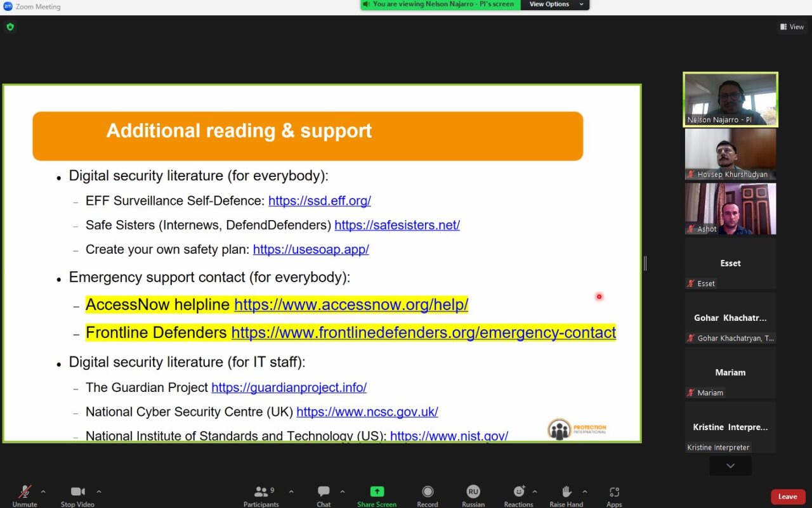The height and width of the screenshot is (508, 812).
Task: Open the Apps icon in toolbar
Action: click(x=614, y=492)
